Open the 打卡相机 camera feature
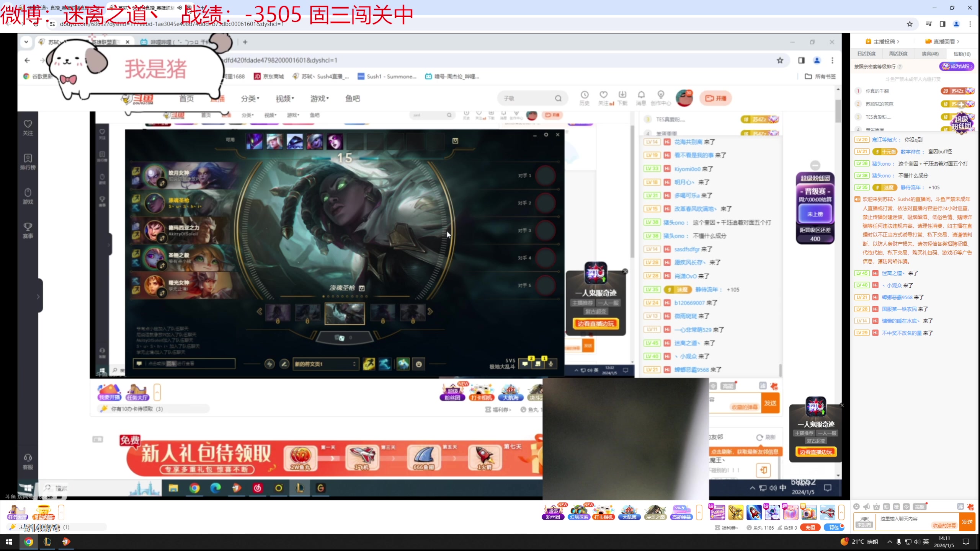The height and width of the screenshot is (551, 980). click(604, 512)
